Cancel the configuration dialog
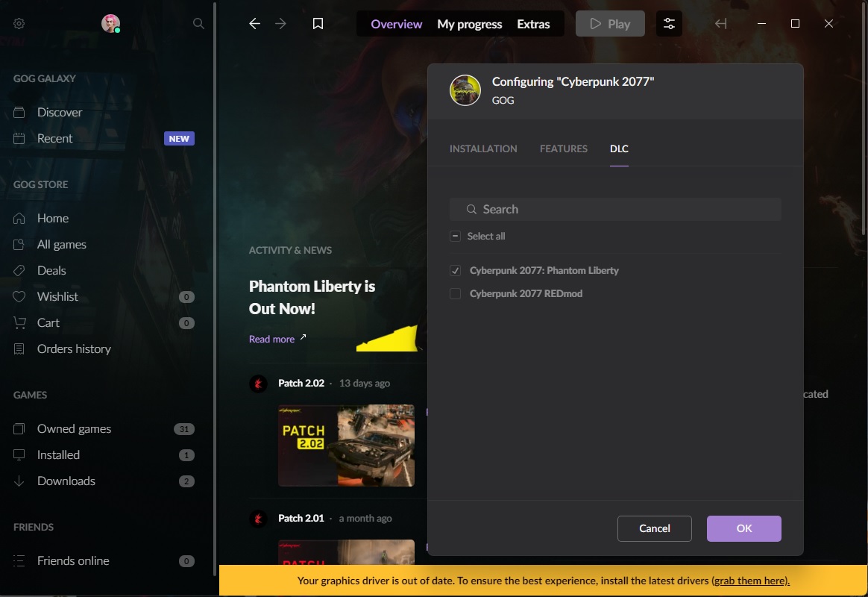Viewport: 868px width, 597px height. tap(654, 528)
